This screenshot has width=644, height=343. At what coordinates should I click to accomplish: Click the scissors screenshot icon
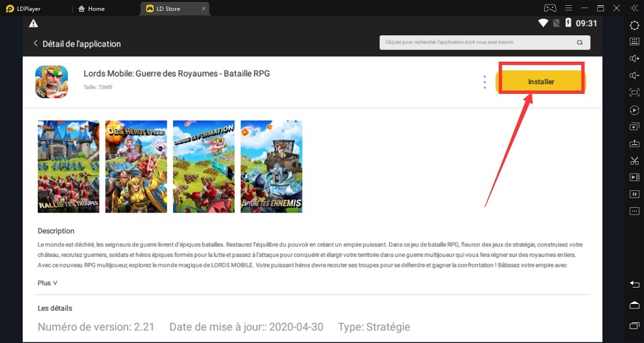(634, 160)
